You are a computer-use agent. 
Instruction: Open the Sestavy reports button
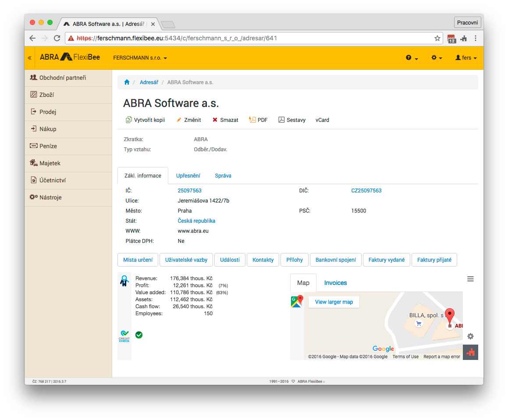292,120
